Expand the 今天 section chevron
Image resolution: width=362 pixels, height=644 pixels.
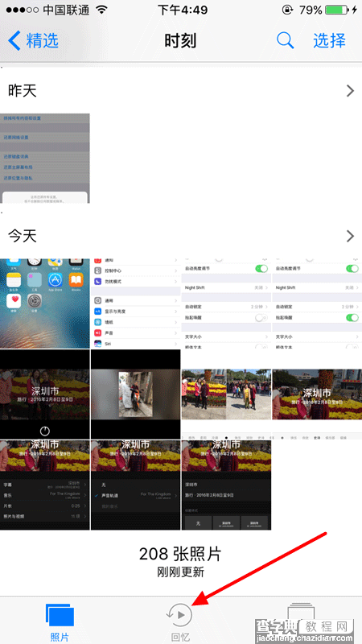tap(350, 236)
